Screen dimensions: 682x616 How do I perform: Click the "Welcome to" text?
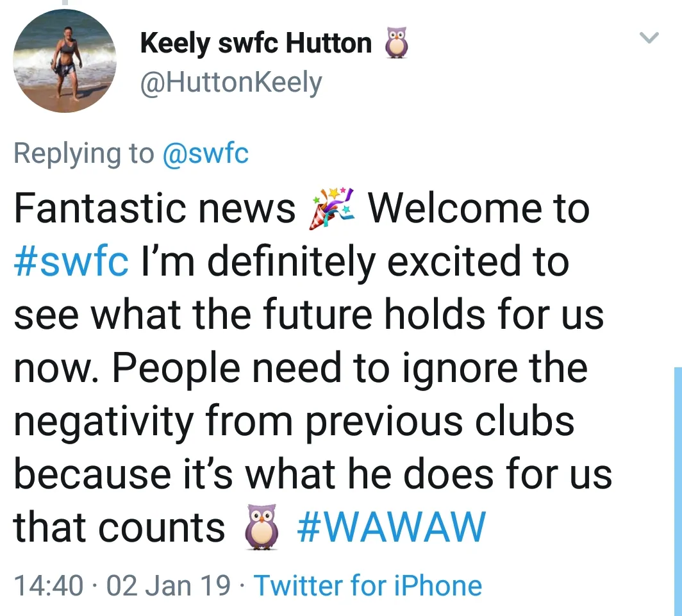[x=478, y=208]
